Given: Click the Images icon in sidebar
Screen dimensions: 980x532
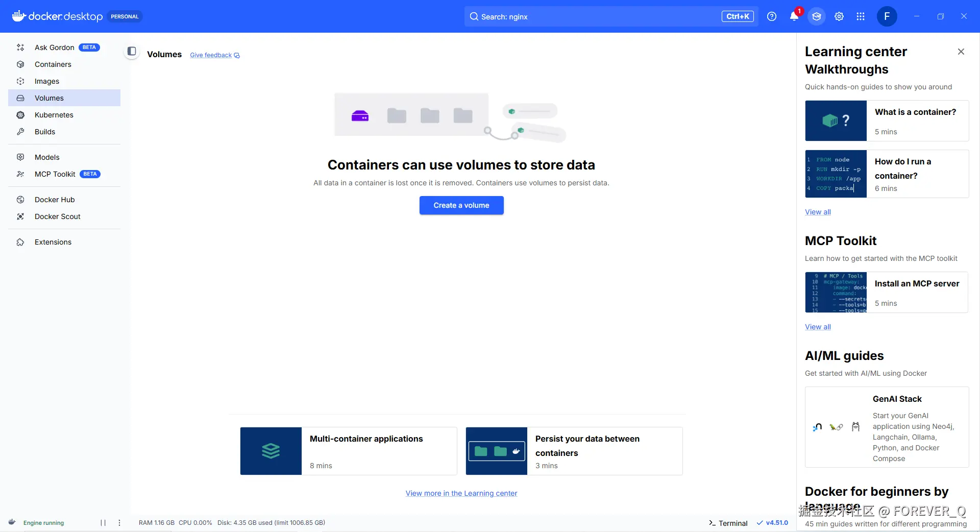Looking at the screenshot, I should point(20,81).
